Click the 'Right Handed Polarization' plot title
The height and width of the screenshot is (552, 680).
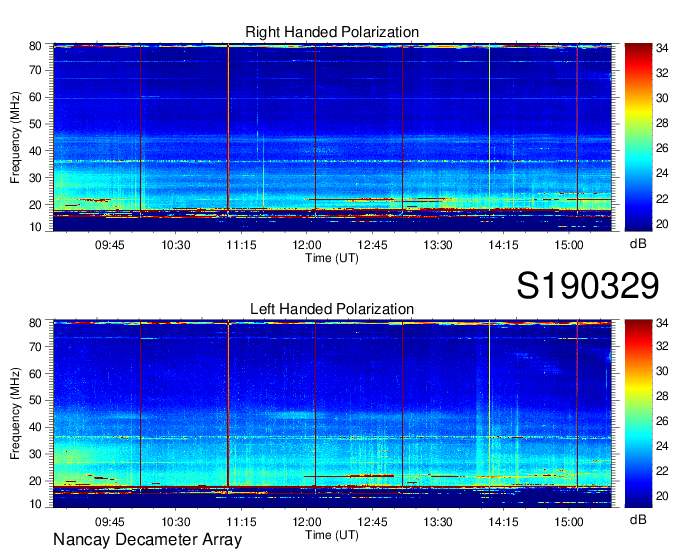[x=332, y=32]
